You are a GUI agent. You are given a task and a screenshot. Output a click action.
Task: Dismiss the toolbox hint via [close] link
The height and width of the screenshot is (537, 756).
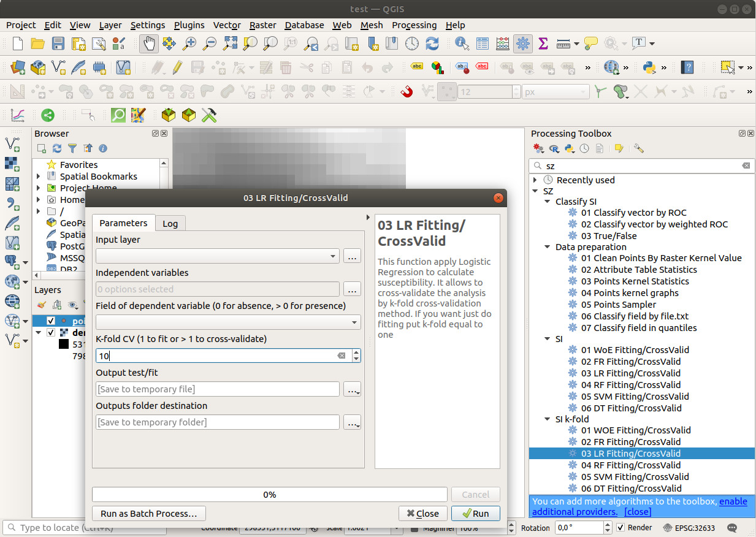pos(638,512)
